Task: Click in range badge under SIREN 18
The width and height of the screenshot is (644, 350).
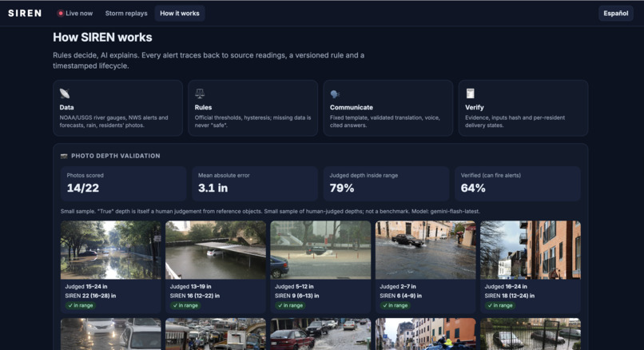Action: pyautogui.click(x=500, y=305)
